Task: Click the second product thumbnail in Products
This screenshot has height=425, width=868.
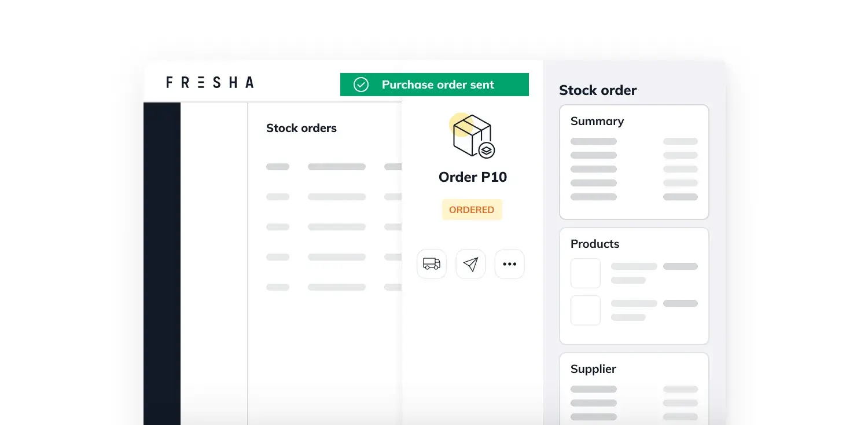Action: [586, 310]
